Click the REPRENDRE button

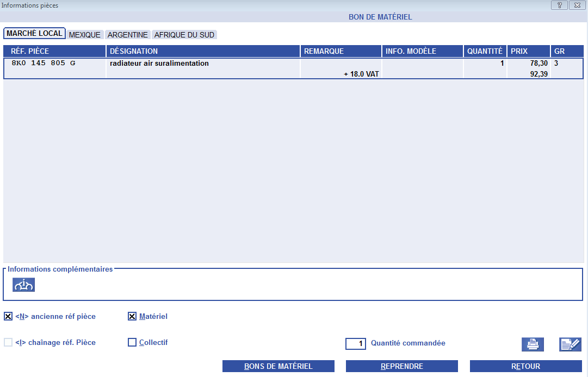(x=401, y=366)
